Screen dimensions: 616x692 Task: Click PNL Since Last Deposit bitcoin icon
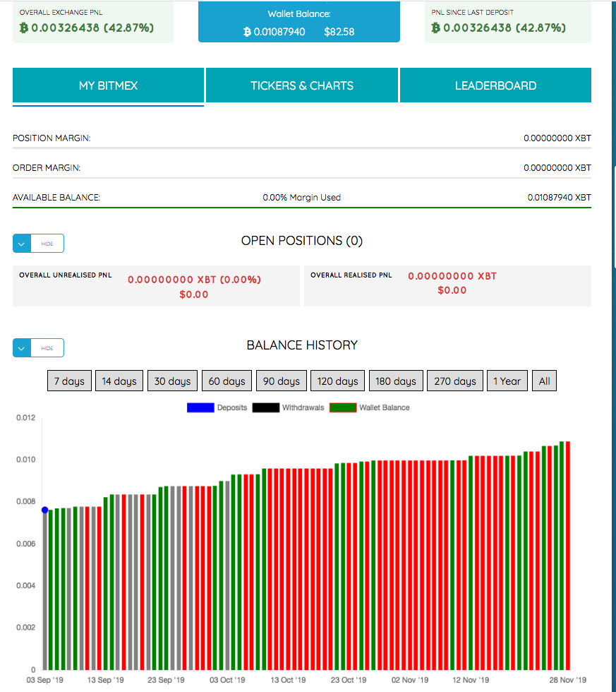pos(435,28)
